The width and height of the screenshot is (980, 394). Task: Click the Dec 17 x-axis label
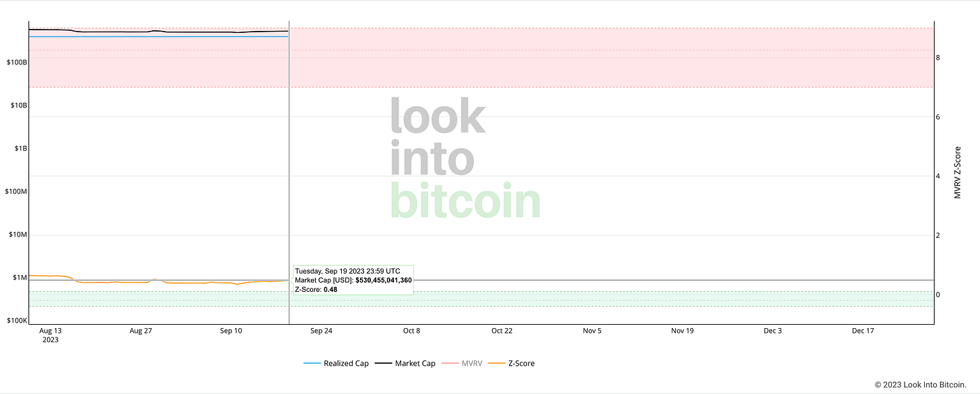pyautogui.click(x=863, y=331)
